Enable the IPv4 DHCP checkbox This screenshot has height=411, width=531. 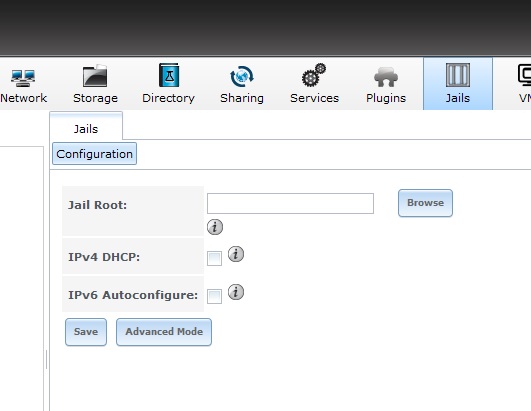coord(214,259)
